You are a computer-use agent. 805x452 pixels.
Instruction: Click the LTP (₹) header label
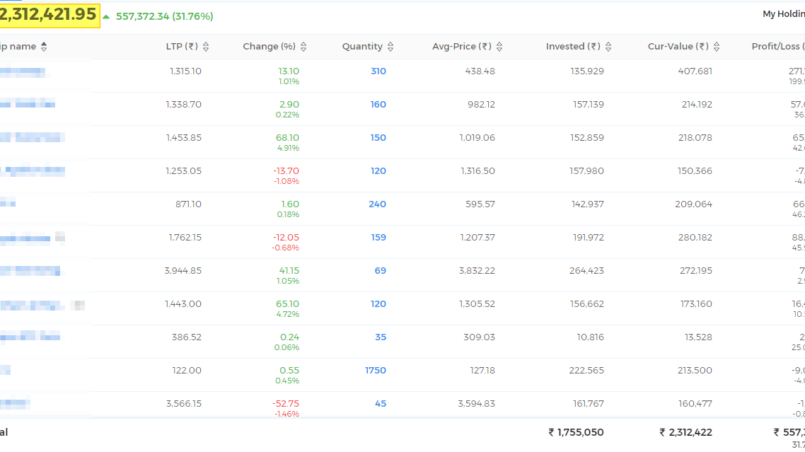182,47
